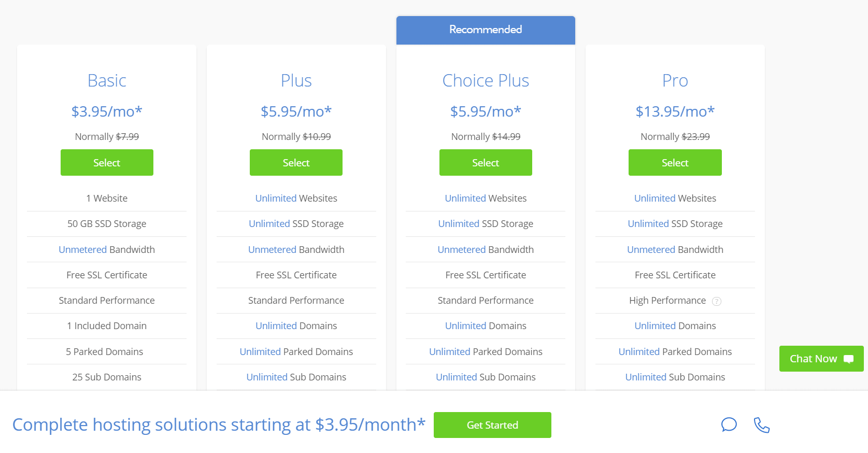The width and height of the screenshot is (868, 453).
Task: Click the $3.95/mo* Basic price
Action: pyautogui.click(x=107, y=111)
